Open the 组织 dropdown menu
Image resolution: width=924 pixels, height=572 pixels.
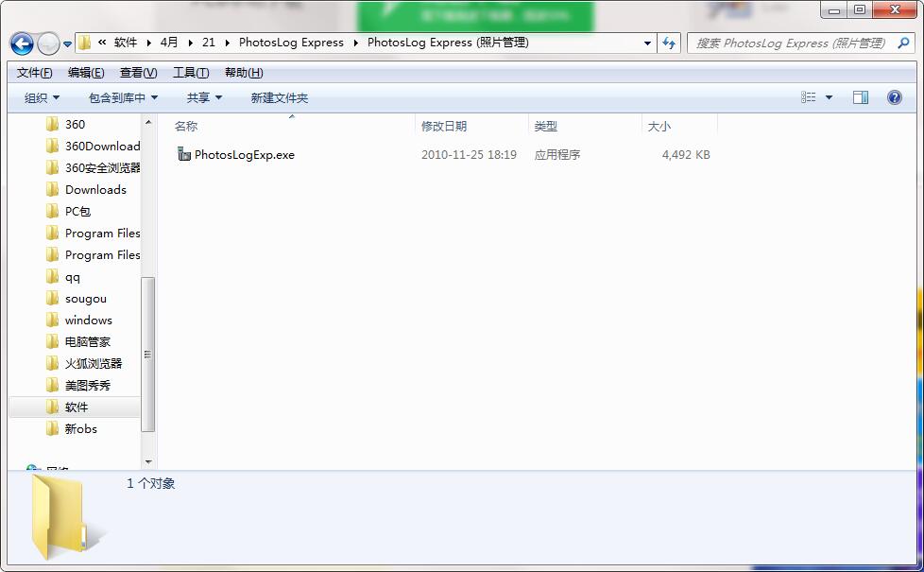(x=42, y=97)
